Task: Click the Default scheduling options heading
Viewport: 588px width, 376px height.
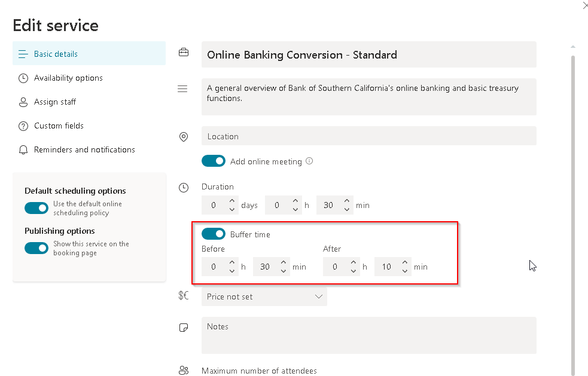Action: pos(75,191)
